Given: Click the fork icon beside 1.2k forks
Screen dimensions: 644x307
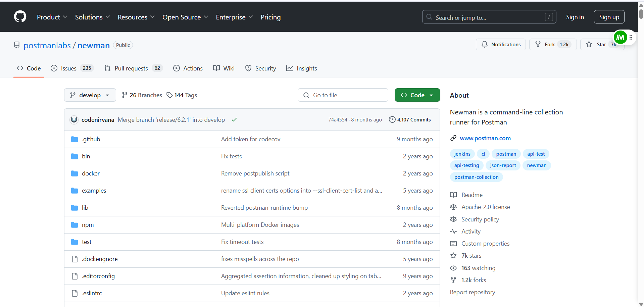Looking at the screenshot, I should pos(453,280).
